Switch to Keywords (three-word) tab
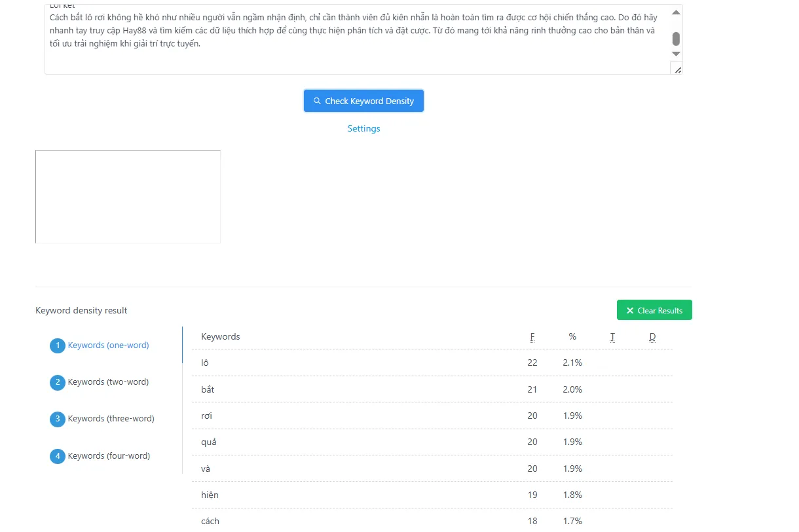 click(111, 419)
